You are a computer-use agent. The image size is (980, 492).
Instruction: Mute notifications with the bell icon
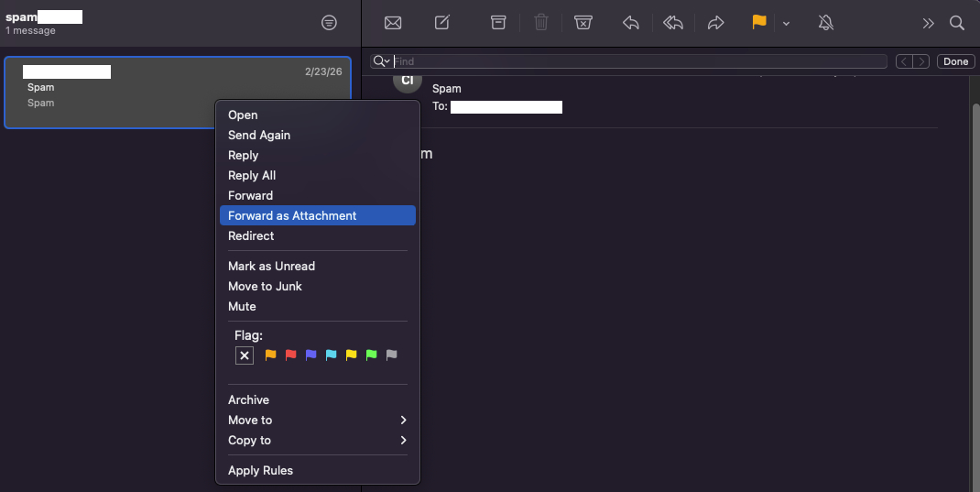[826, 23]
